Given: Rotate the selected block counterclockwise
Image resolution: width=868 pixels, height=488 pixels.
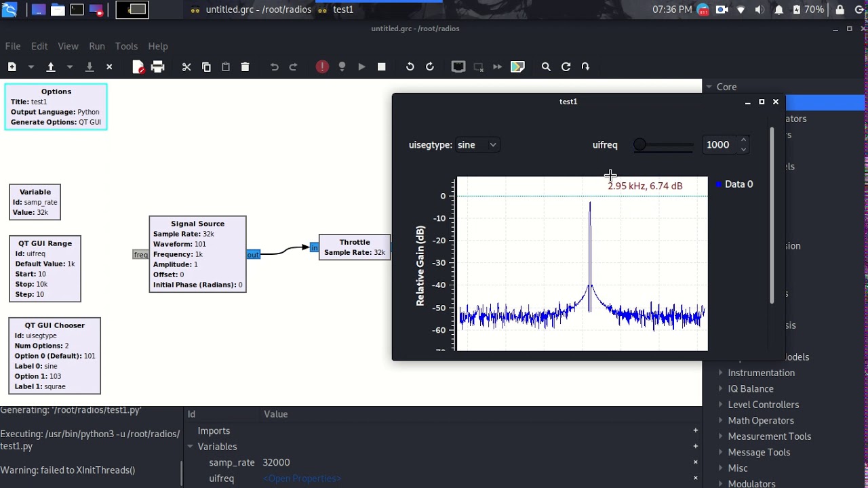Looking at the screenshot, I should 410,66.
